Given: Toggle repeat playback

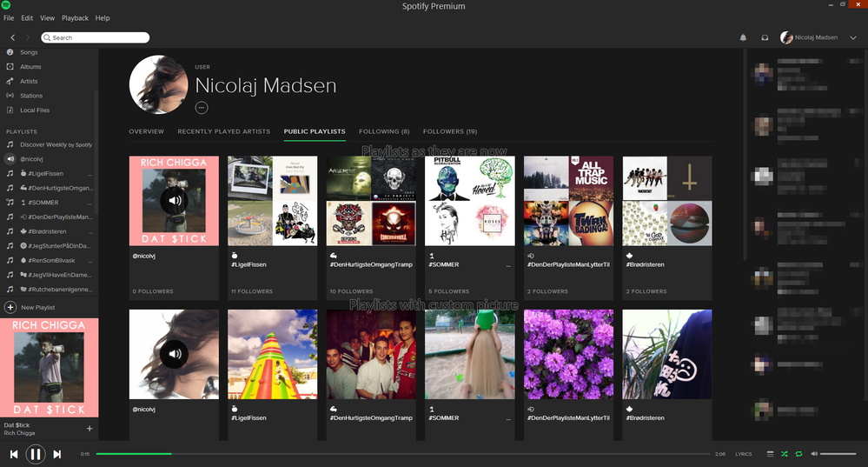Looking at the screenshot, I should coord(798,454).
